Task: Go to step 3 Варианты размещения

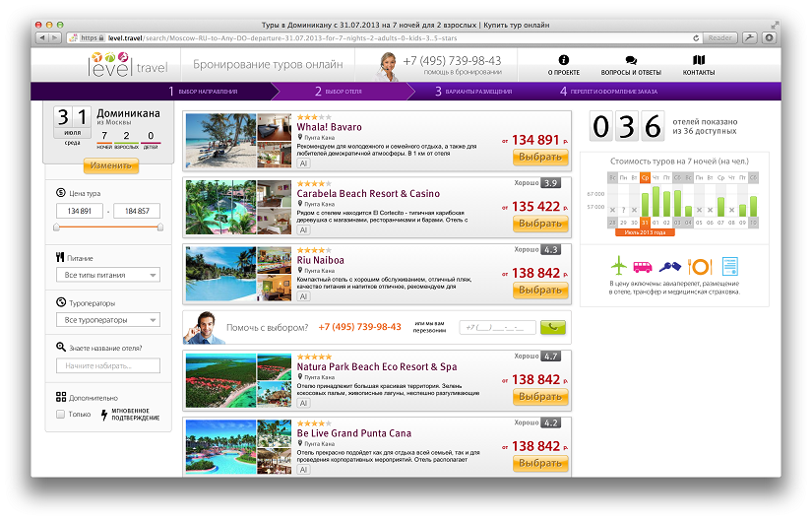Action: pyautogui.click(x=473, y=92)
